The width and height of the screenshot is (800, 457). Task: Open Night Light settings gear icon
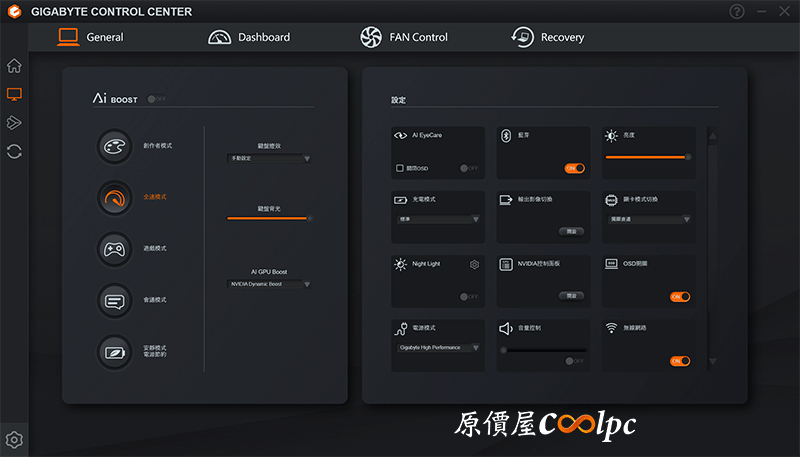(474, 264)
